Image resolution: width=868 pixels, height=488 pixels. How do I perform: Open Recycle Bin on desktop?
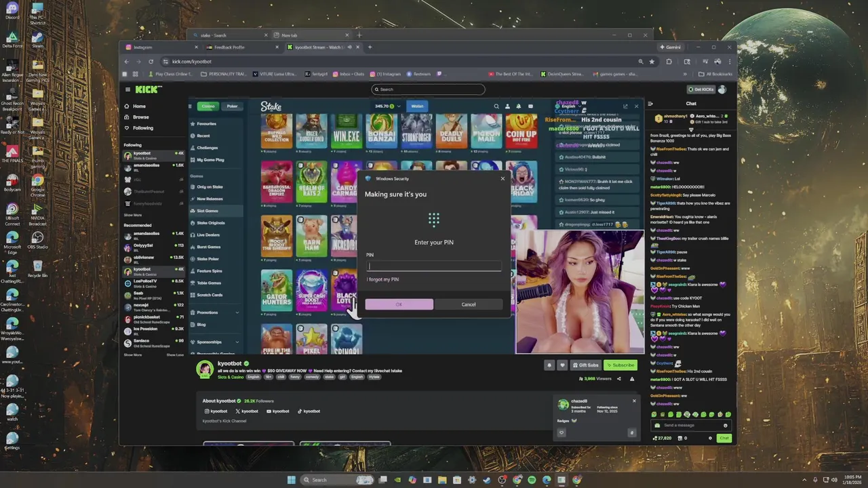[37, 268]
